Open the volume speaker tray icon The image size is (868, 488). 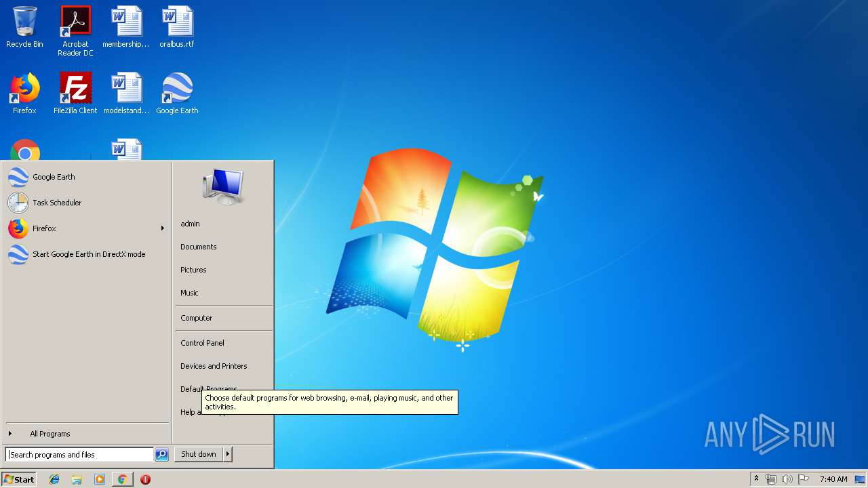point(787,479)
